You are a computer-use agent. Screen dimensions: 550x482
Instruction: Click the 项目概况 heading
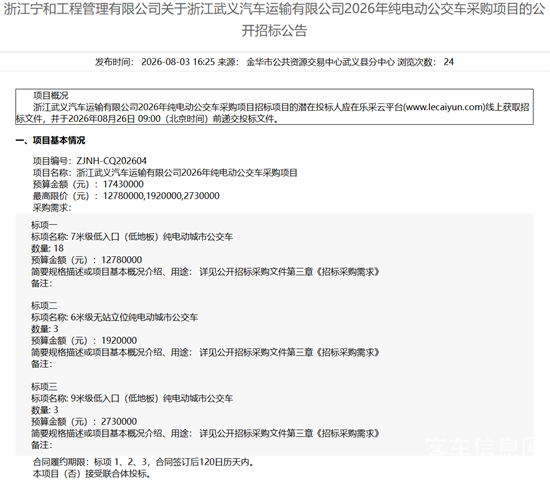coord(51,95)
